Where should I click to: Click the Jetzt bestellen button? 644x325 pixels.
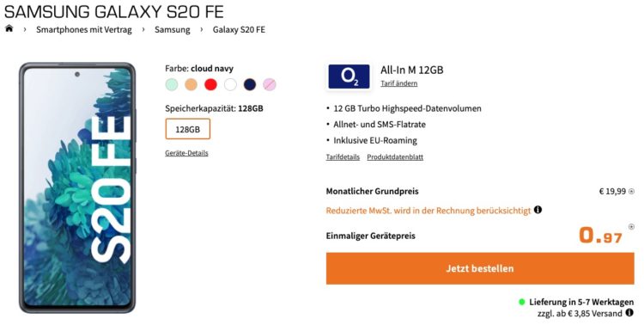(x=480, y=268)
